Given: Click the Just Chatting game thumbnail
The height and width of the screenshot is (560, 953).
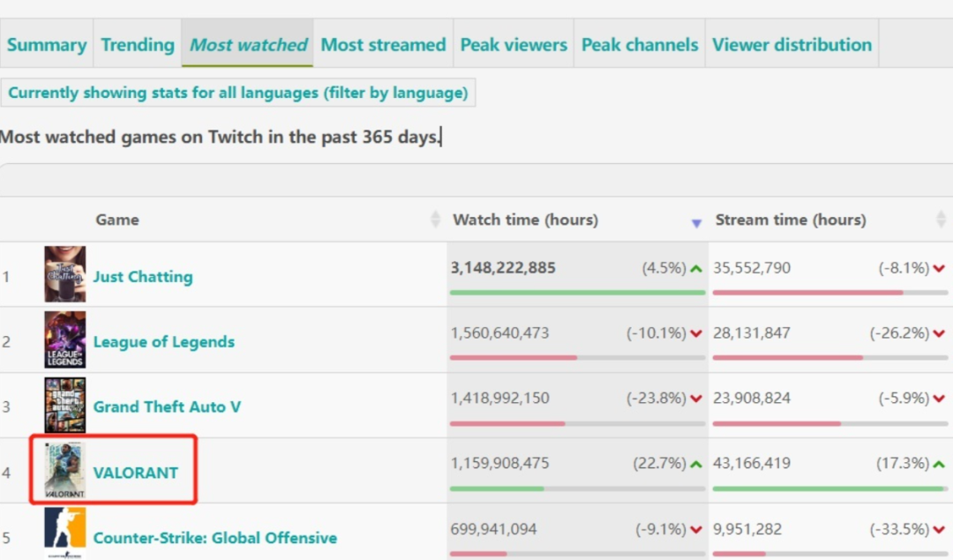Looking at the screenshot, I should [65, 274].
